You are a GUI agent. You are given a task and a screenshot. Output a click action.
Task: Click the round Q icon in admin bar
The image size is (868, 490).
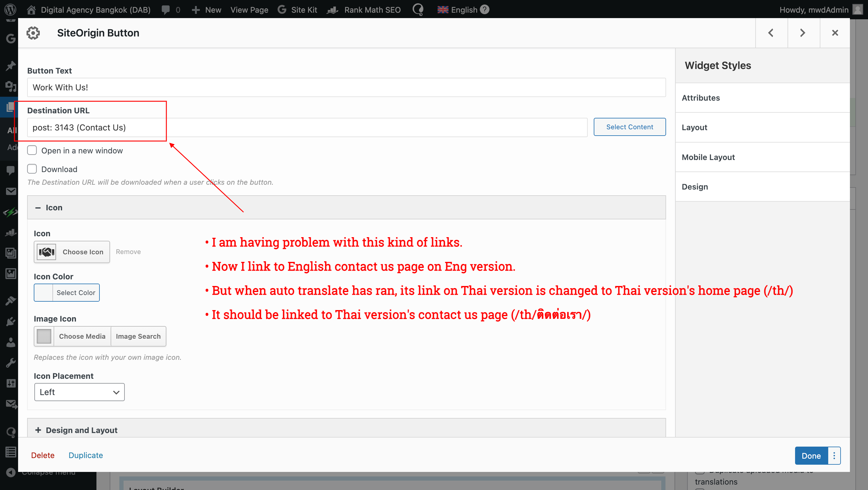(418, 9)
